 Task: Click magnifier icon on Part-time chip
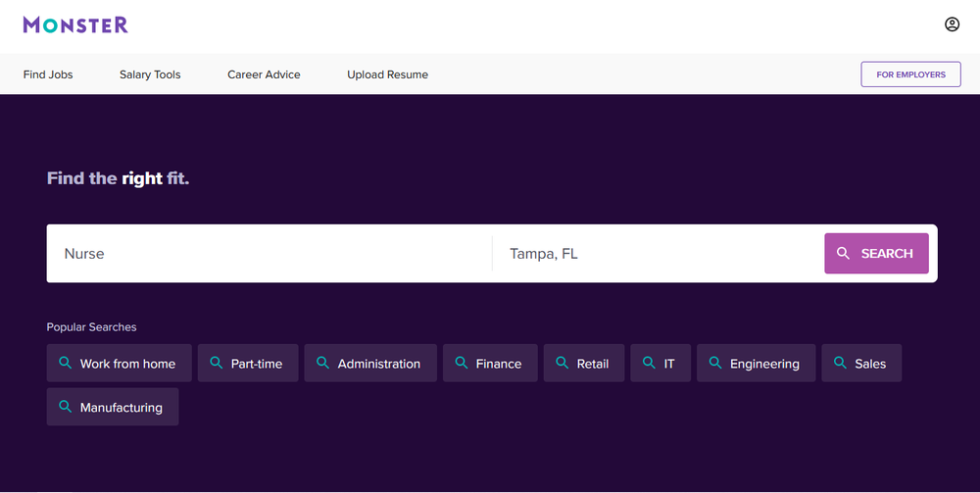tap(217, 363)
